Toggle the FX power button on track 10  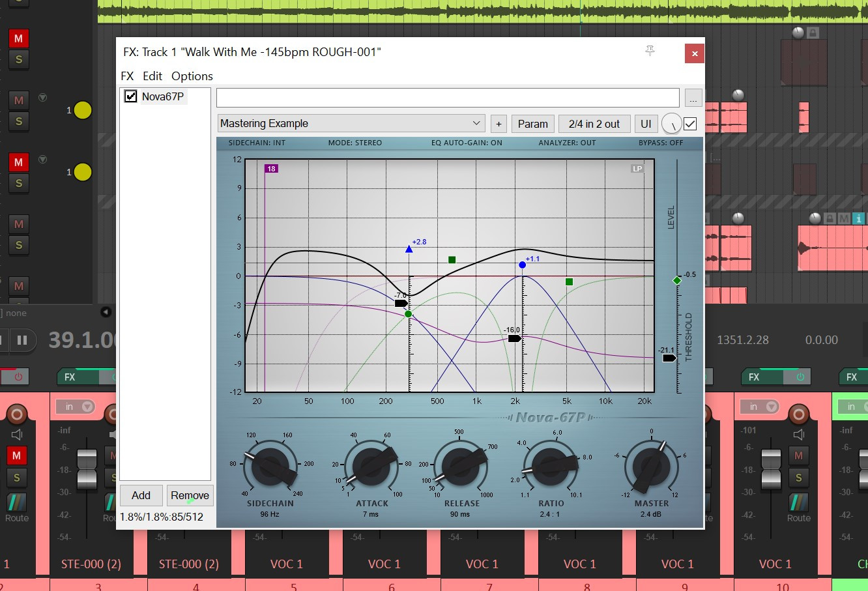800,377
